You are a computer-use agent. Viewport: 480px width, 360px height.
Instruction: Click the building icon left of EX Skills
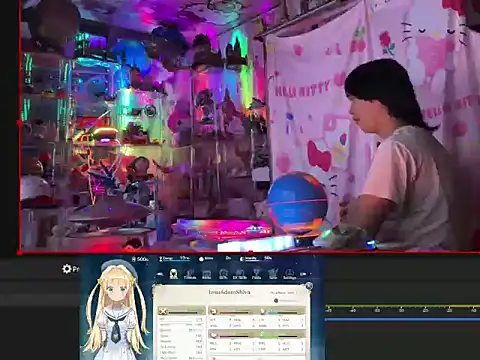[223, 274]
